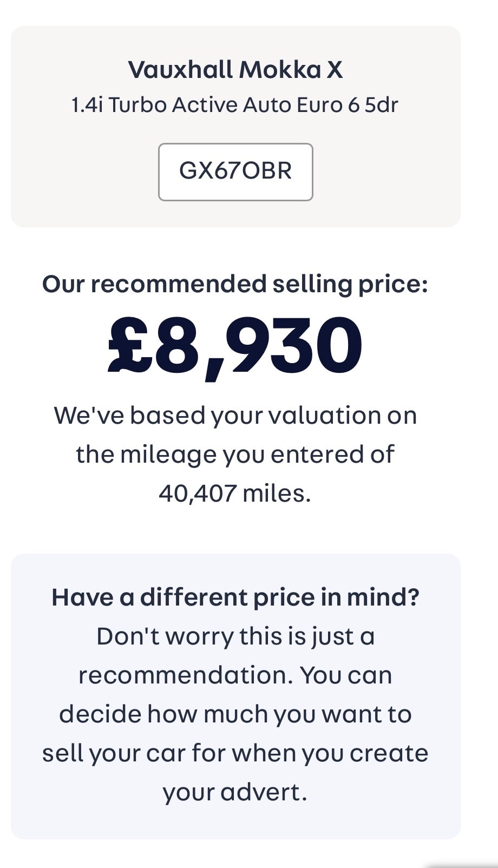
Task: Click the word "Vauxhall" in the title
Action: coord(180,70)
